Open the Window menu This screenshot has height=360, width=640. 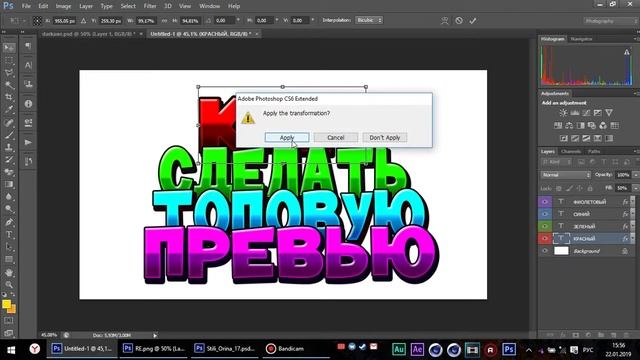coord(209,6)
